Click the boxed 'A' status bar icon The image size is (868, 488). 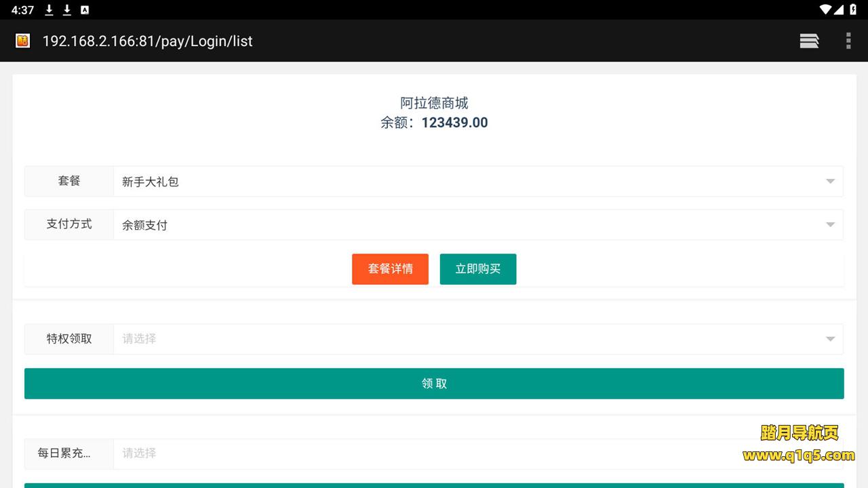[x=85, y=10]
